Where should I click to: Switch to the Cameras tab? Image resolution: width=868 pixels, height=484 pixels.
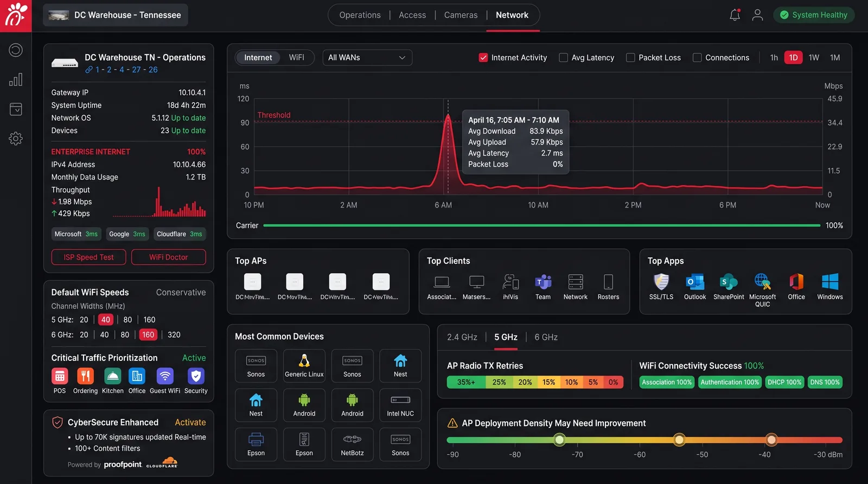click(x=461, y=15)
